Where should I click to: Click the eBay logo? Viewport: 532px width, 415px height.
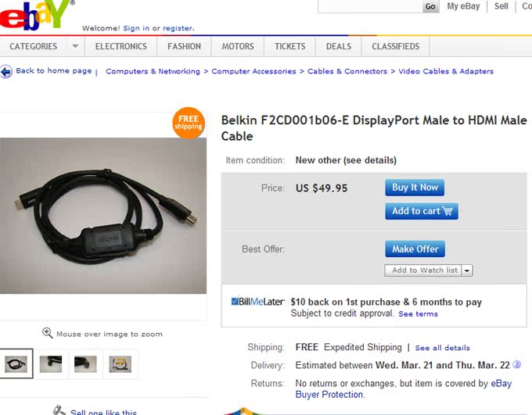pos(36,15)
